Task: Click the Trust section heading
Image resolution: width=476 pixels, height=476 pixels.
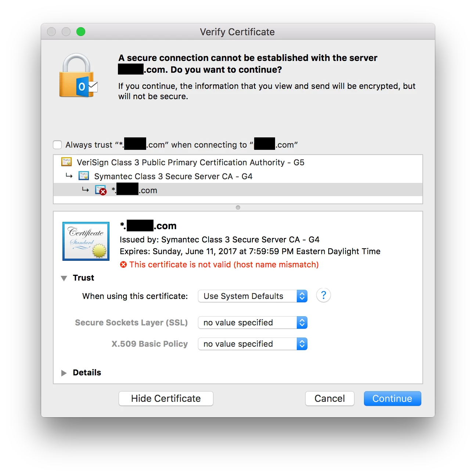Action: [x=84, y=278]
